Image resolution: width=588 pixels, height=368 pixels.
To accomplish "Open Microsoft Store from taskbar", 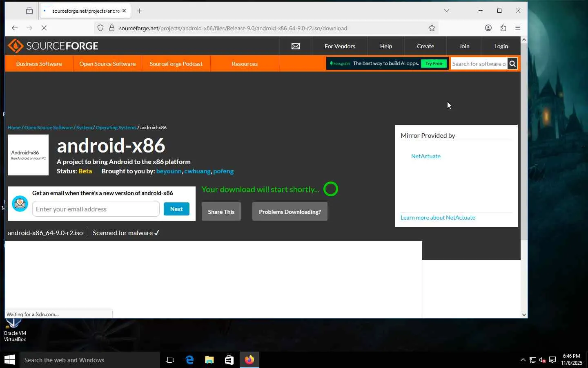I will pos(229,360).
